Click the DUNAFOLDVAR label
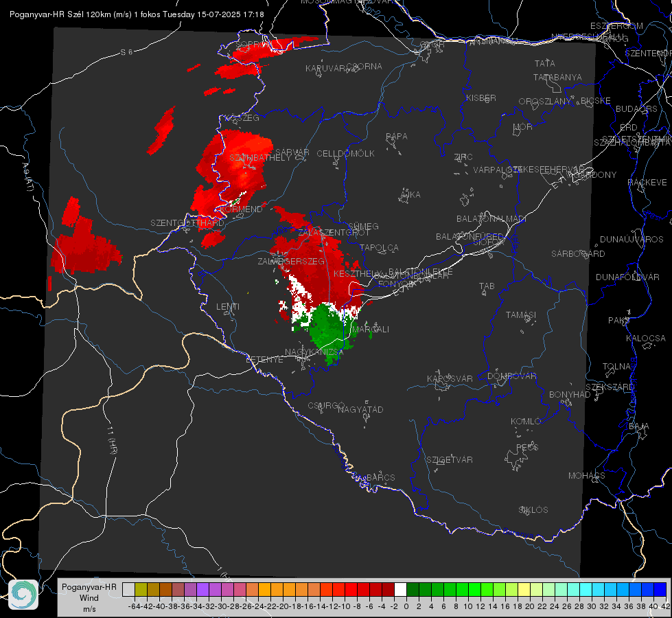The height and width of the screenshot is (618, 672). (x=627, y=277)
